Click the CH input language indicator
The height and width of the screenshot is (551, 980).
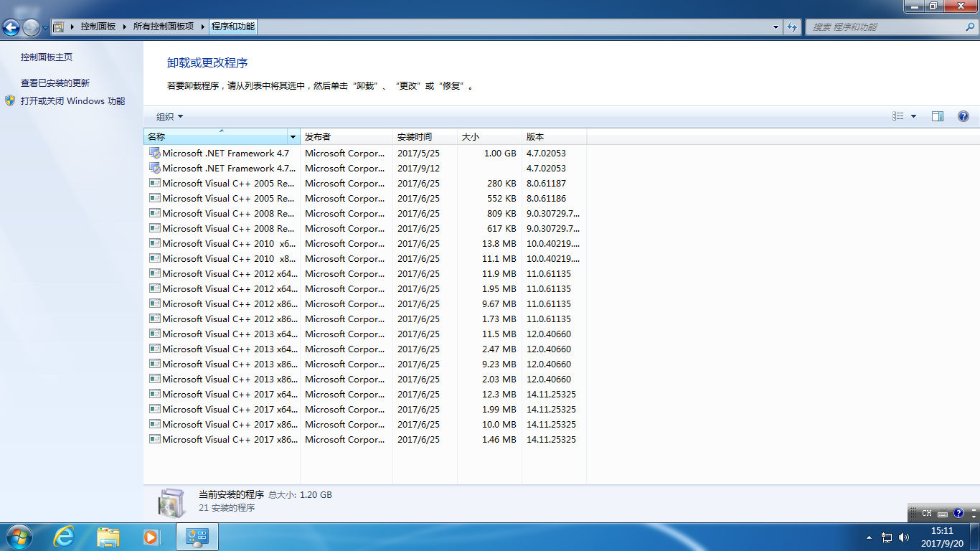coord(927,513)
